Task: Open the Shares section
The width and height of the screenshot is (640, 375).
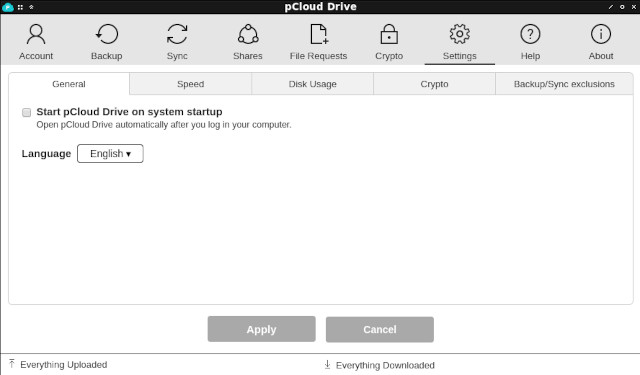Action: click(248, 41)
